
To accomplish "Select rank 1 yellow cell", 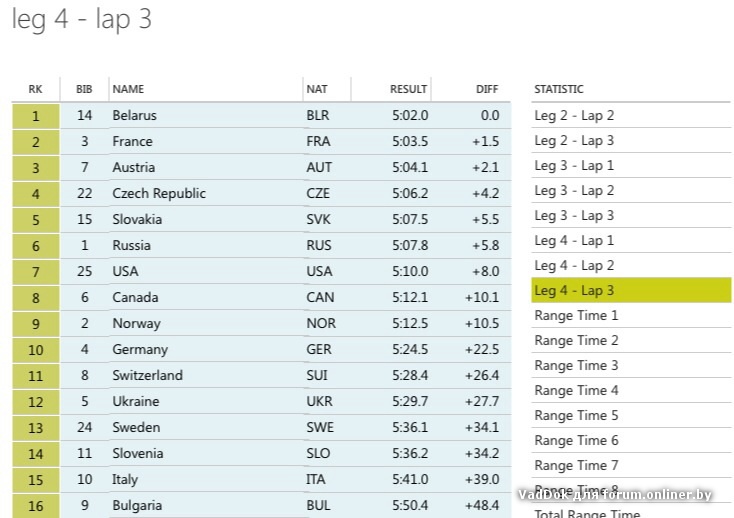I will coord(36,116).
